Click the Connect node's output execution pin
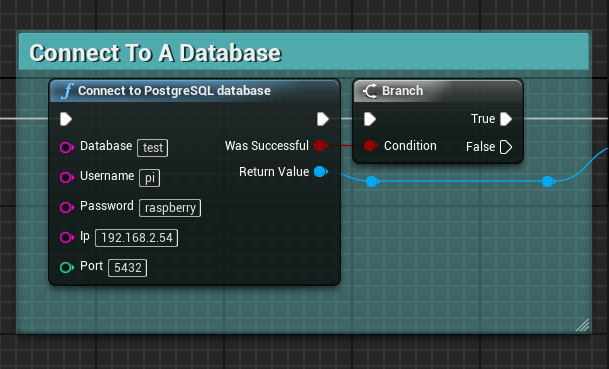 coord(323,119)
